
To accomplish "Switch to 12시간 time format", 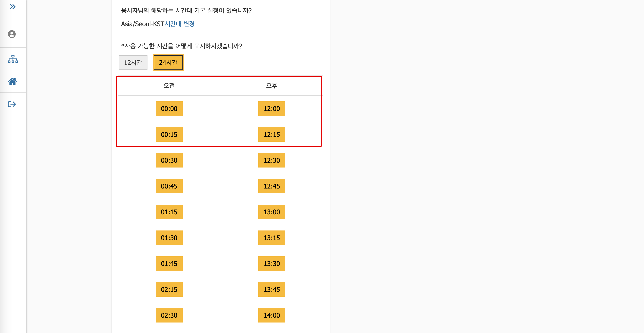I will (x=133, y=62).
